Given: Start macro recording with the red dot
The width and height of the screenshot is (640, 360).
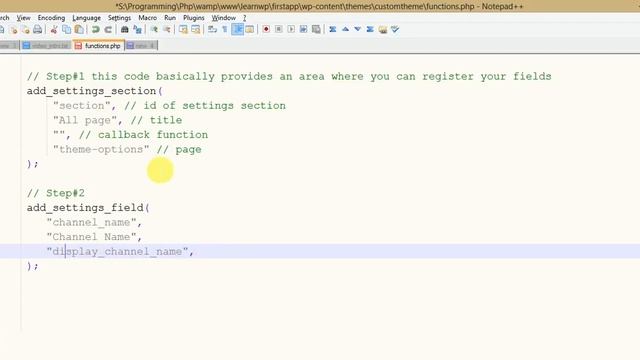Looking at the screenshot, I should click(x=266, y=29).
